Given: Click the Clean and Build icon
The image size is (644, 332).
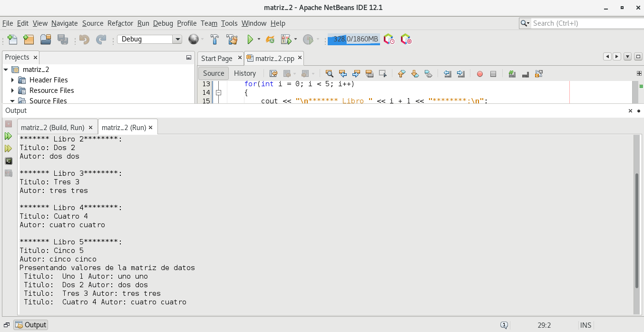Looking at the screenshot, I should (x=232, y=40).
